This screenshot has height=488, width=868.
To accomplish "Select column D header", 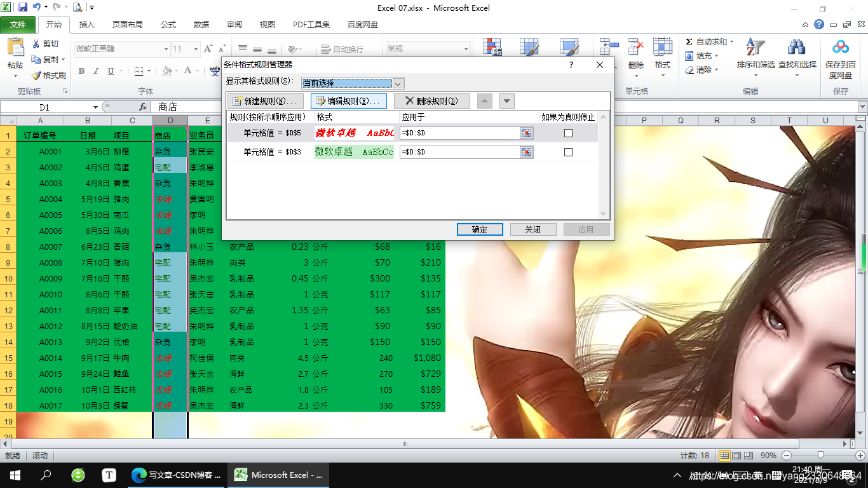I will click(170, 121).
